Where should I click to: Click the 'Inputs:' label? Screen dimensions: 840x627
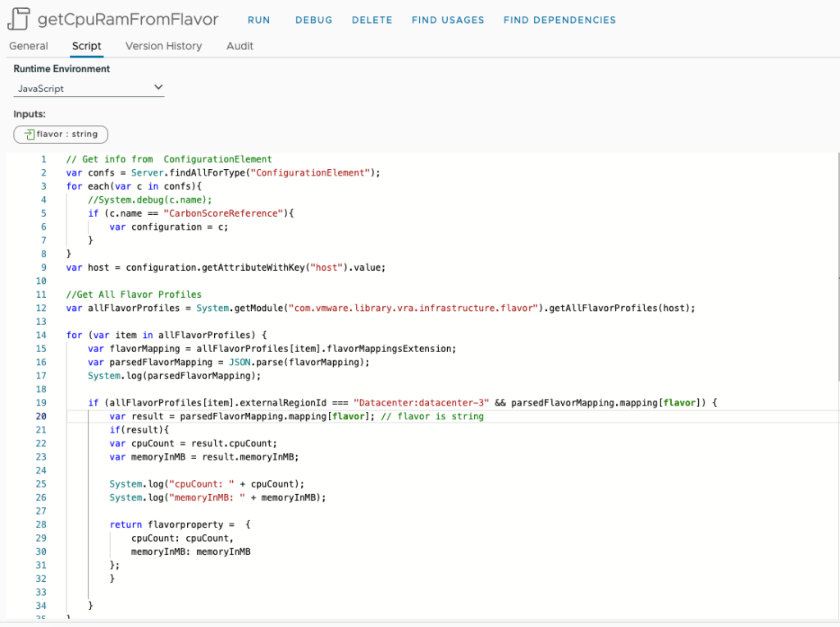[30, 114]
